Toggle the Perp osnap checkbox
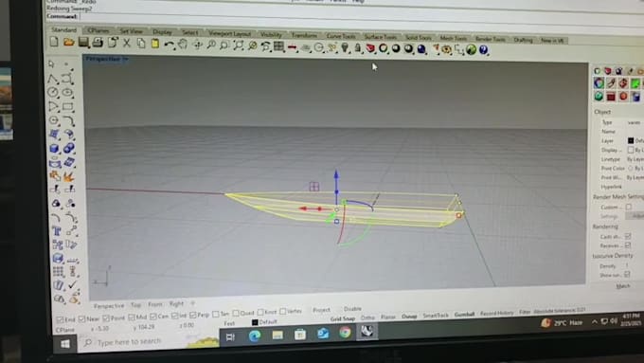This screenshot has width=644, height=363. [193, 315]
